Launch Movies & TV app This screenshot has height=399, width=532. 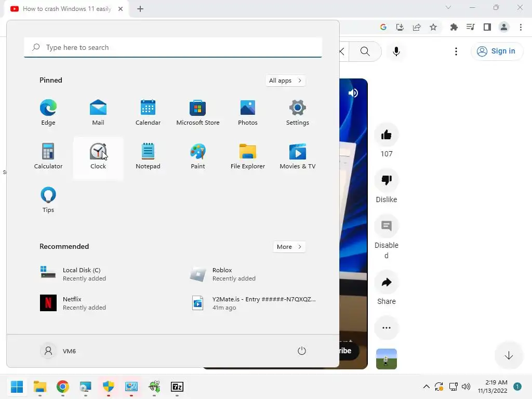(298, 156)
